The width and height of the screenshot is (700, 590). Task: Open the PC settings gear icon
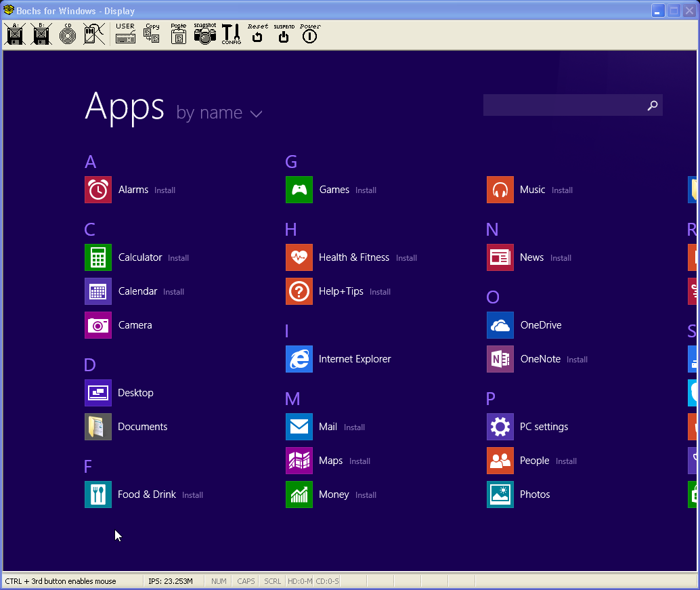(500, 427)
